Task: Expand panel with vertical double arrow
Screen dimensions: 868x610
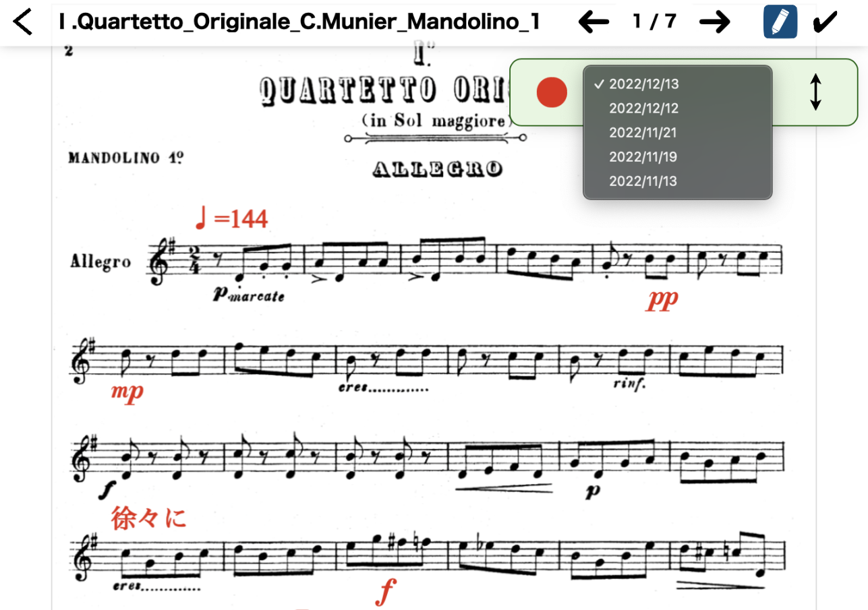Action: click(x=815, y=92)
